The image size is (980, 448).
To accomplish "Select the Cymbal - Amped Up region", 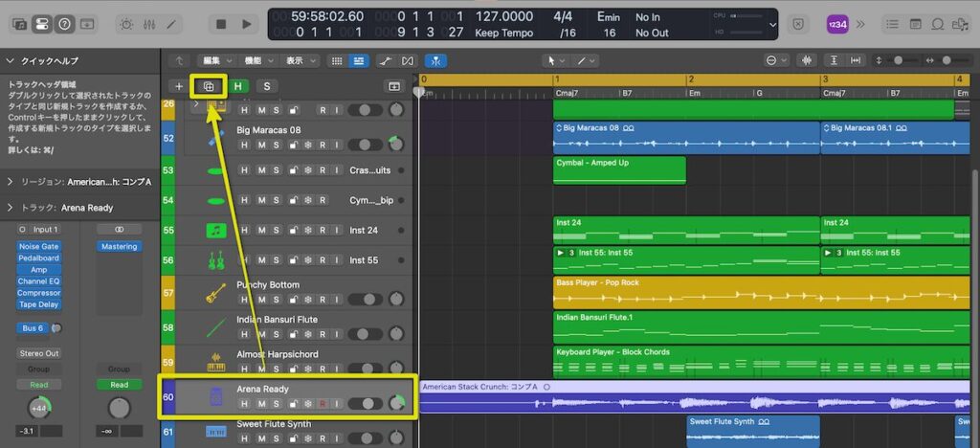I will [x=619, y=170].
